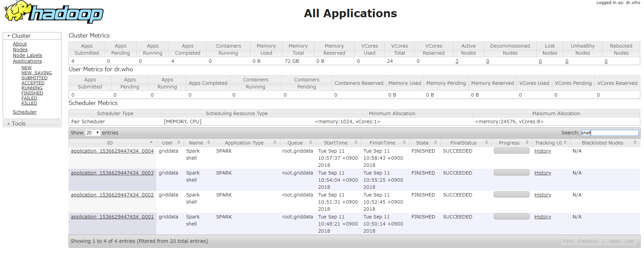This screenshot has height=263, width=644.
Task: Open History for application 0004
Action: 543,151
